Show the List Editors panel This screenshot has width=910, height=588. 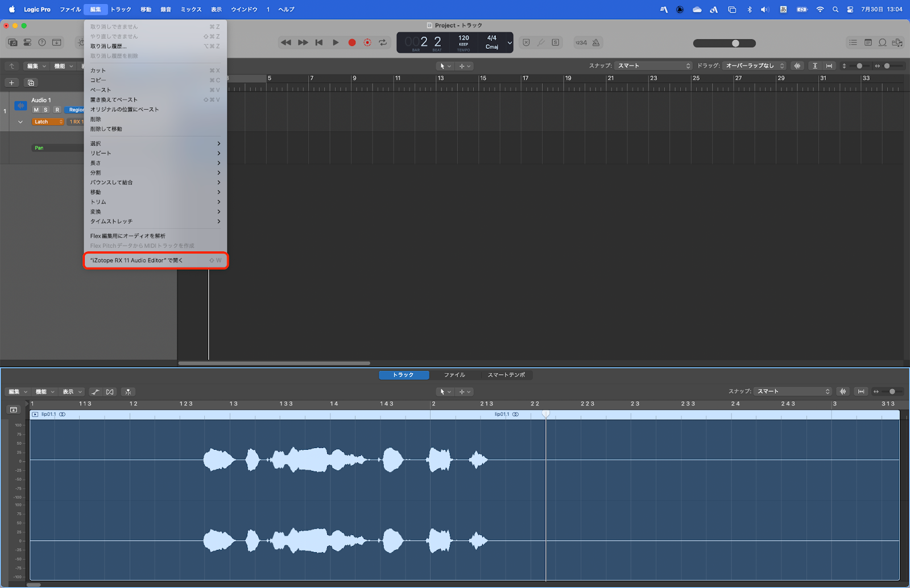click(853, 43)
